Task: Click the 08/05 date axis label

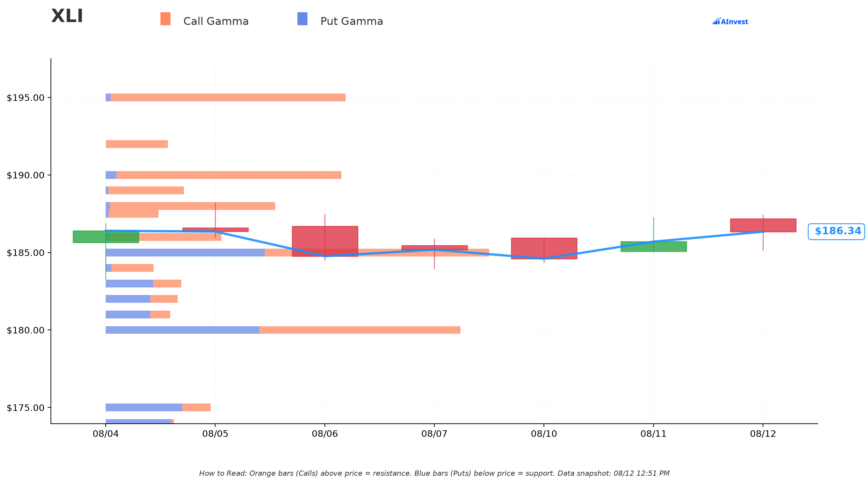Action: point(215,434)
